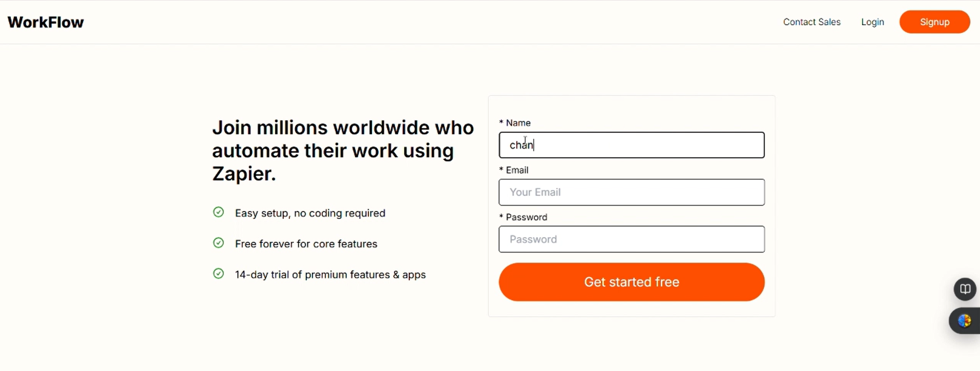
Task: Submit with Get started free button
Action: coord(631,282)
